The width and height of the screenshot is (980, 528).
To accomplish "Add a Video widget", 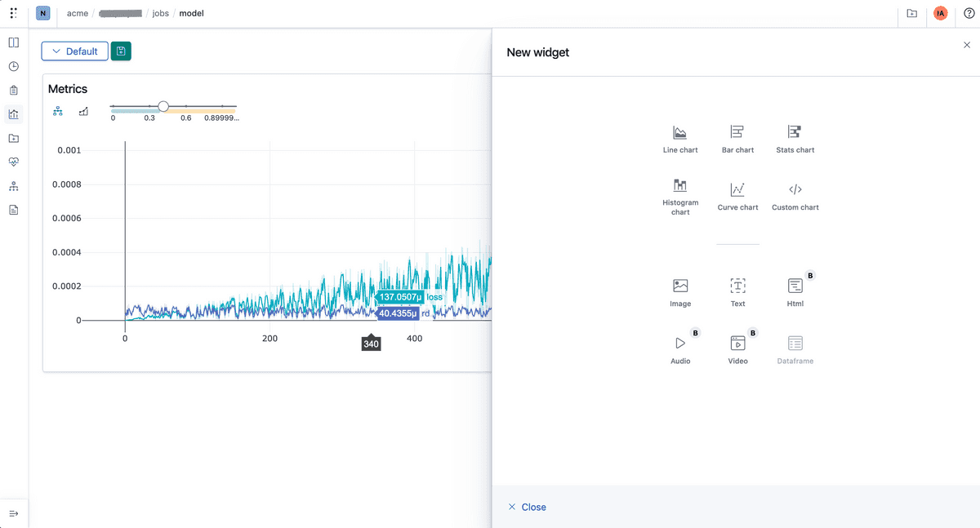I will [737, 351].
